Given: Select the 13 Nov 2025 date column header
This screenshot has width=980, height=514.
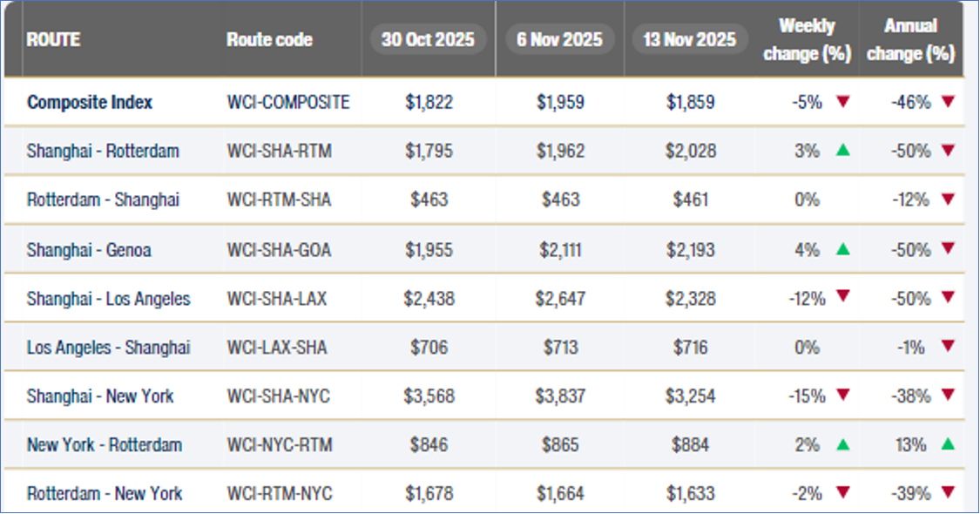Looking at the screenshot, I should pos(691,39).
